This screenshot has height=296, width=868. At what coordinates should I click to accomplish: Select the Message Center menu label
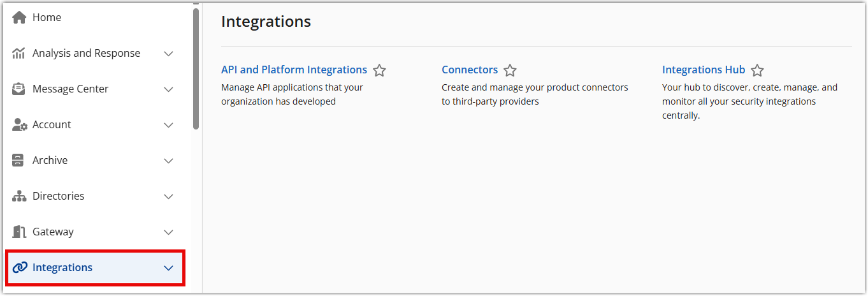[x=70, y=89]
